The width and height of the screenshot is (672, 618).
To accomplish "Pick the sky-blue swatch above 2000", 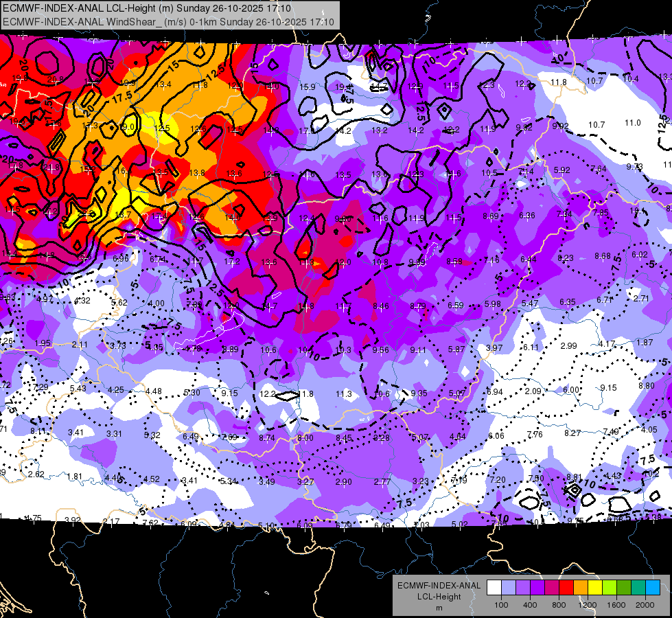I will point(653,588).
